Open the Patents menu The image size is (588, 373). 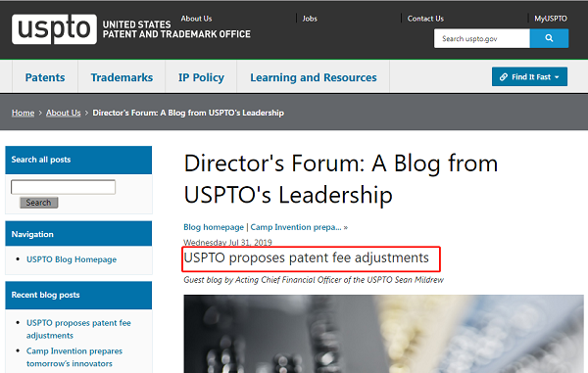[x=45, y=77]
